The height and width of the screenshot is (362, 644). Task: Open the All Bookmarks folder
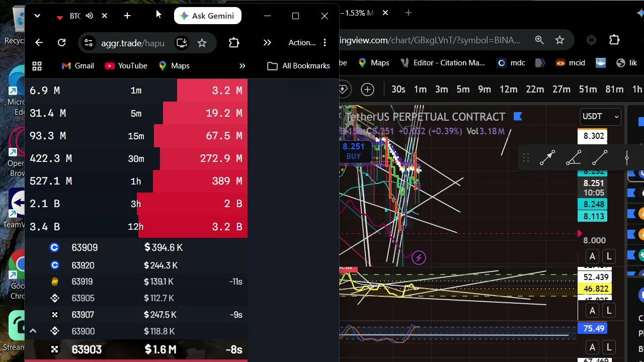299,66
